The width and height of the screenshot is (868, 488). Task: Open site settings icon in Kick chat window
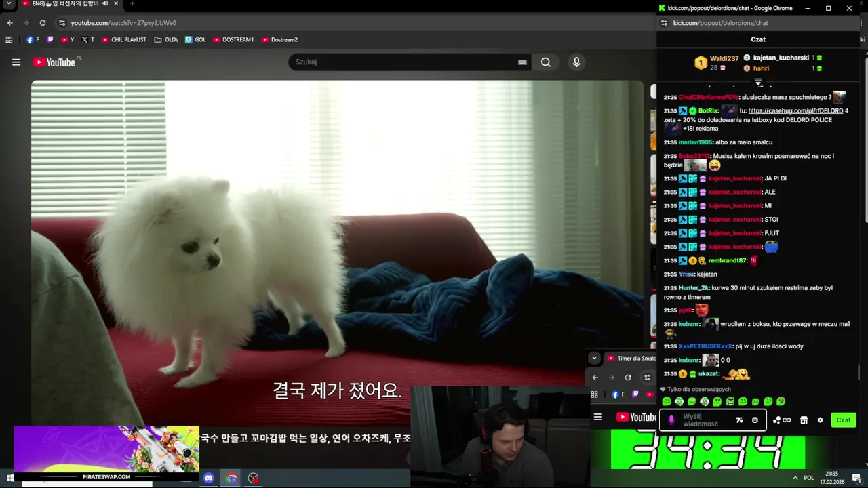point(664,23)
